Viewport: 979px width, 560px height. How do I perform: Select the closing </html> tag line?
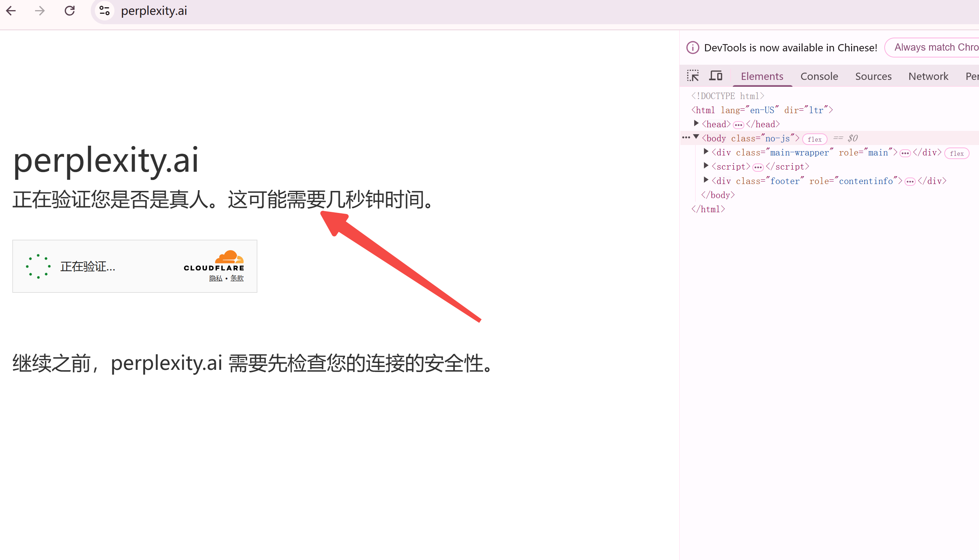(708, 209)
